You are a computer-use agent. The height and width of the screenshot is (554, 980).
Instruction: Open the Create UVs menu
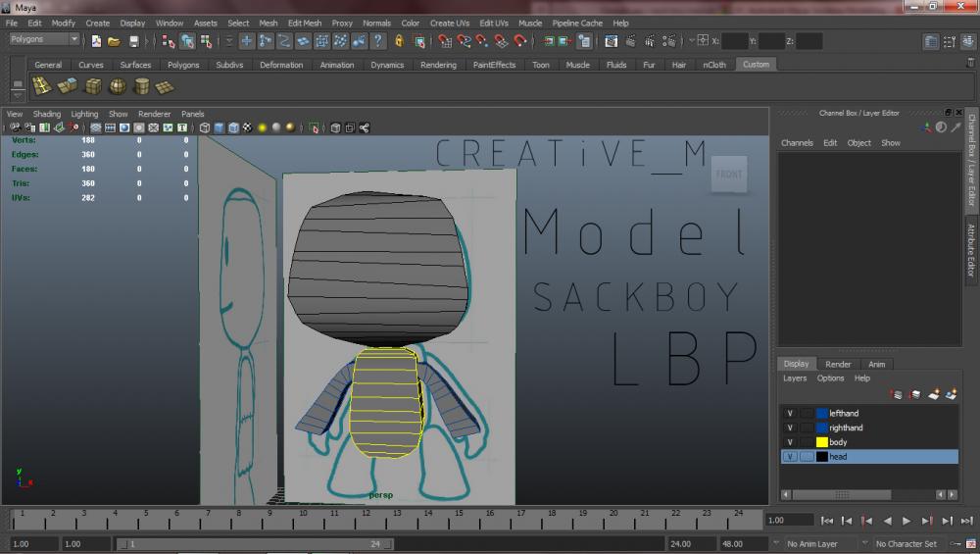point(450,24)
